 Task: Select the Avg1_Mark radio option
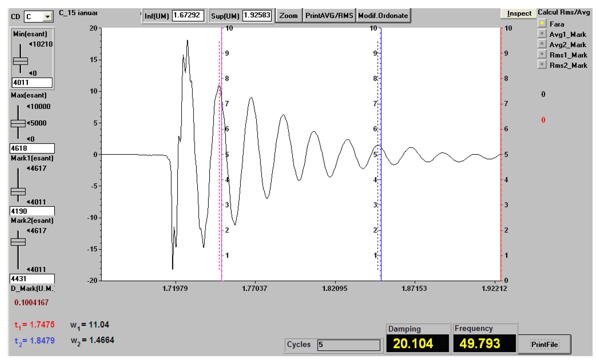click(x=542, y=33)
